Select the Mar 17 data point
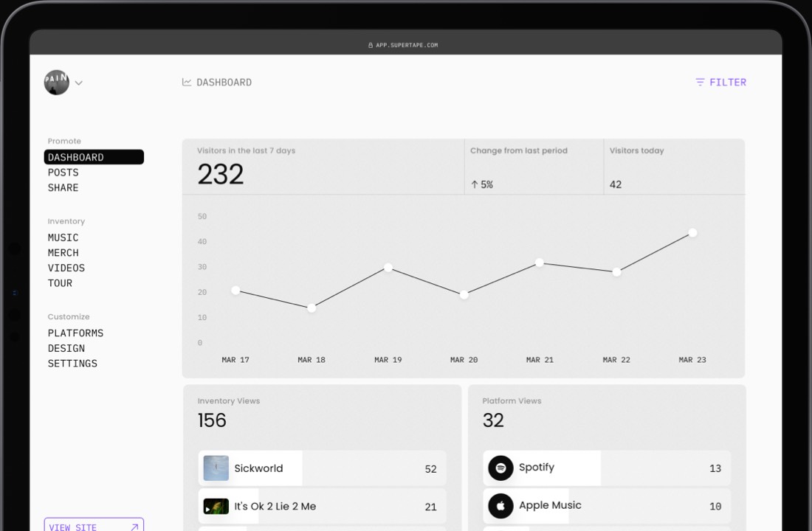812x531 pixels. pyautogui.click(x=235, y=291)
